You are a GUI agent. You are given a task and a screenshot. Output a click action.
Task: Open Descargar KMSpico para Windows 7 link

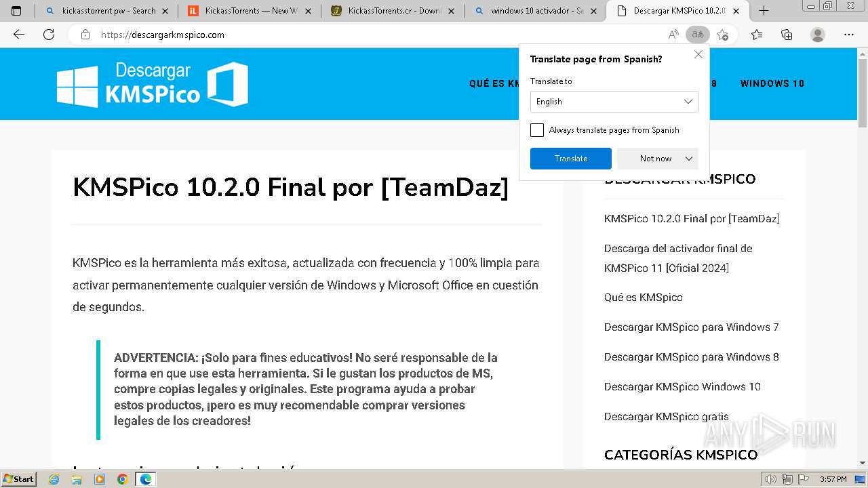[x=692, y=327]
